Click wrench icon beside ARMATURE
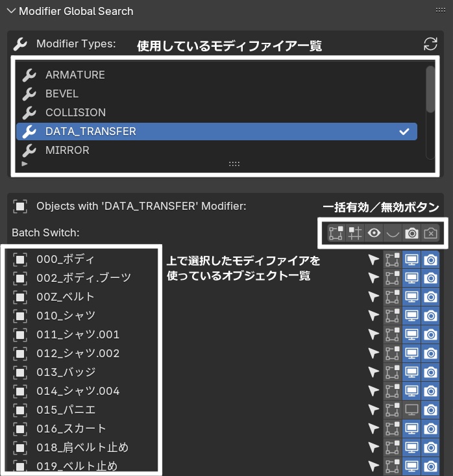 pos(29,75)
